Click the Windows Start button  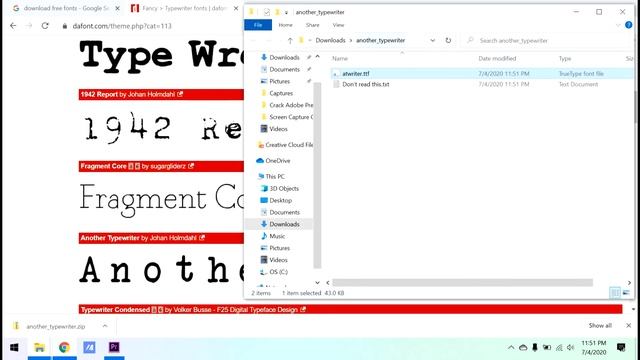(x=14, y=347)
